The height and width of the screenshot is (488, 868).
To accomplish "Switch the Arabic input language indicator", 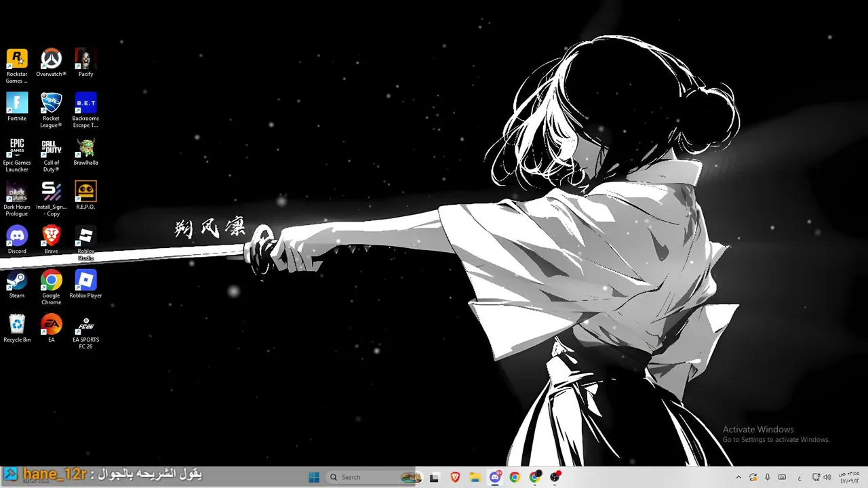I will pos(800,478).
